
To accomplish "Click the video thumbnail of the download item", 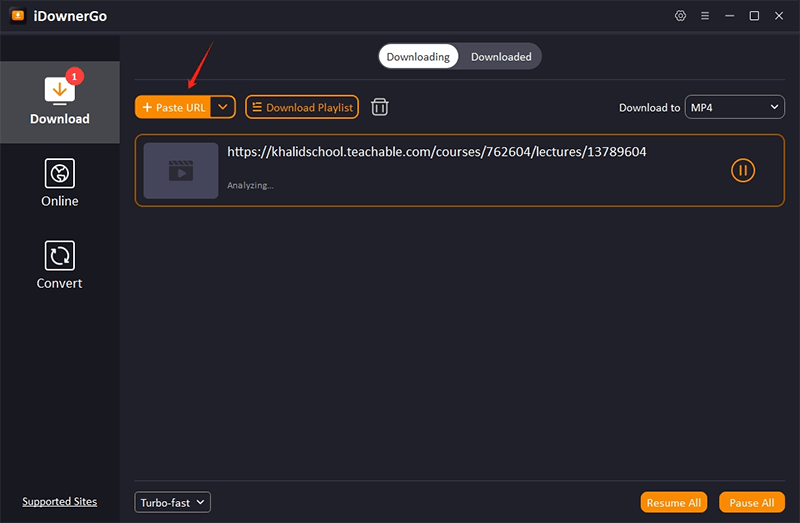I will pyautogui.click(x=180, y=171).
